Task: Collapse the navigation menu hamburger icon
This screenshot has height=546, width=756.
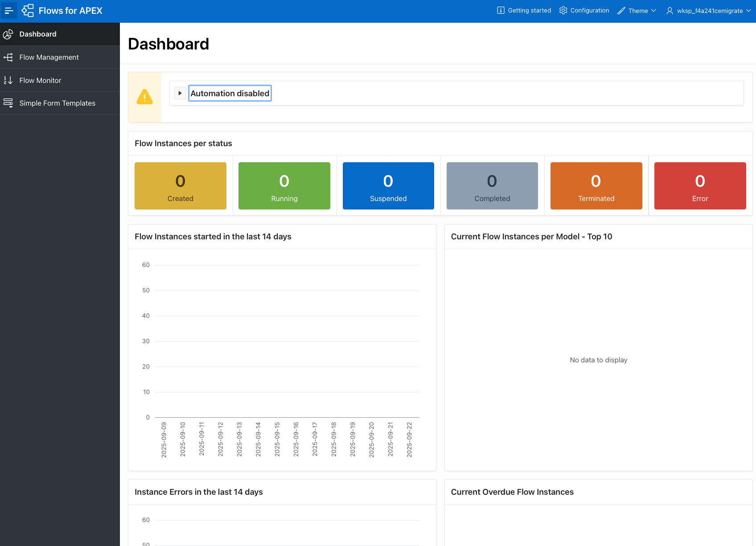Action: (9, 11)
